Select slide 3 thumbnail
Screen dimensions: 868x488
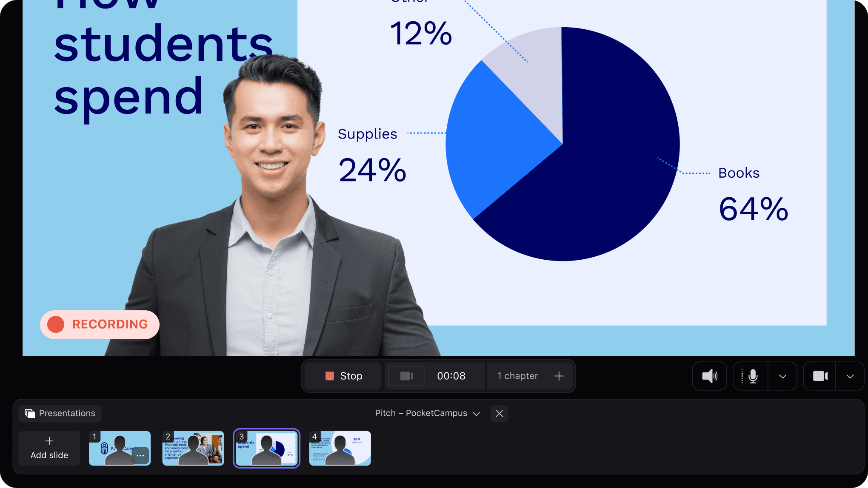click(266, 448)
